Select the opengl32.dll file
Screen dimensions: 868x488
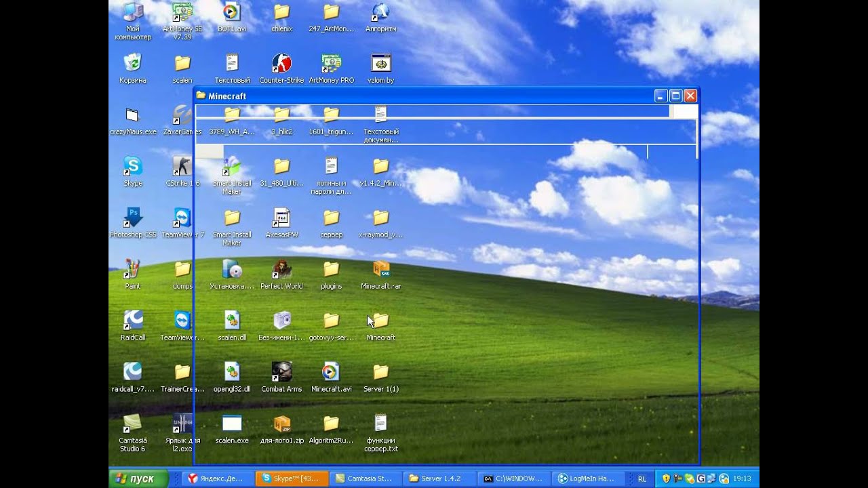pos(232,378)
